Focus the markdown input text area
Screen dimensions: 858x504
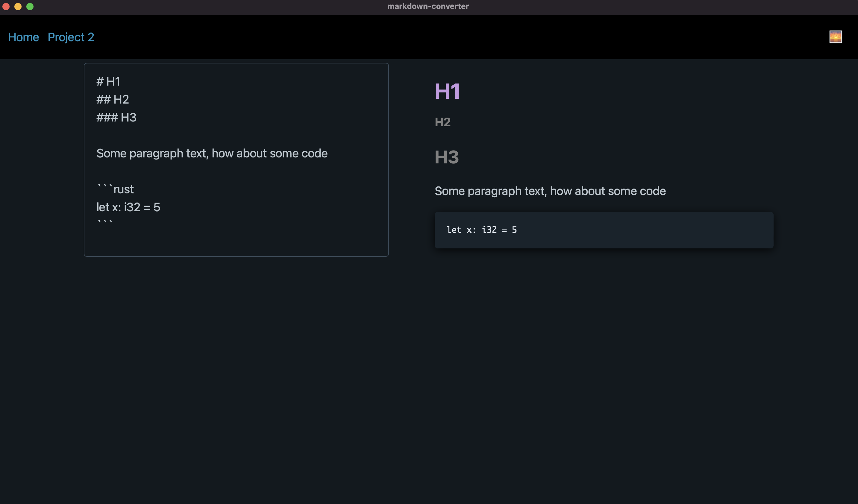236,160
